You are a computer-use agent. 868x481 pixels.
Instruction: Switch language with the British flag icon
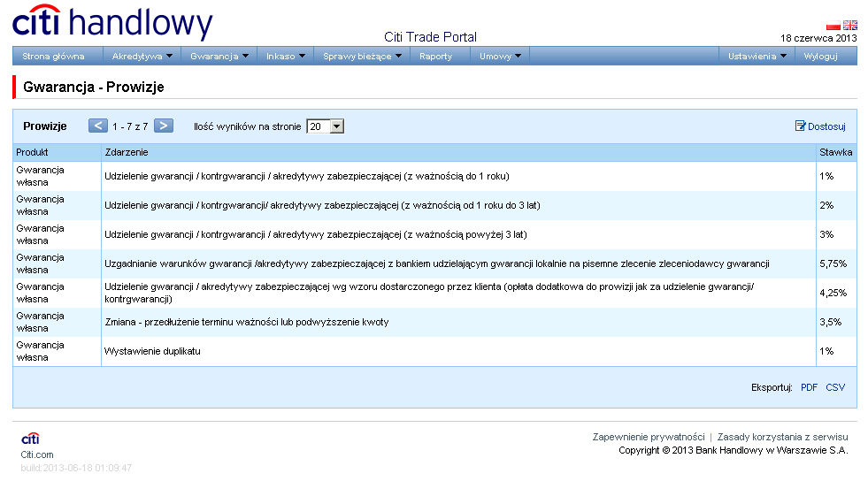[x=849, y=26]
